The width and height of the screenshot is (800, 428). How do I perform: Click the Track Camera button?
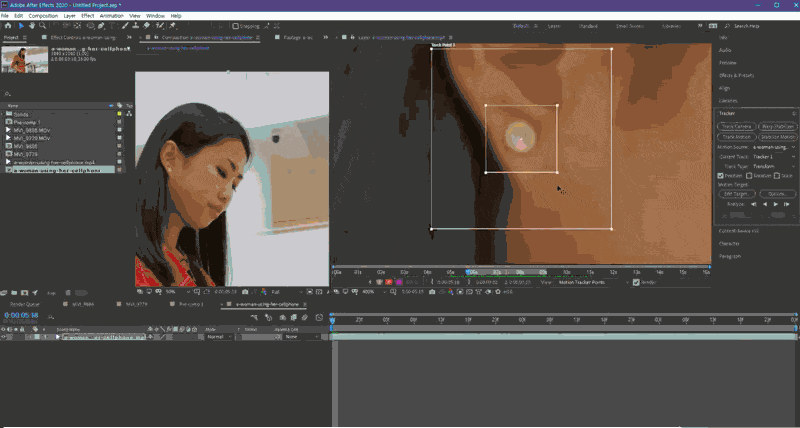(x=736, y=127)
